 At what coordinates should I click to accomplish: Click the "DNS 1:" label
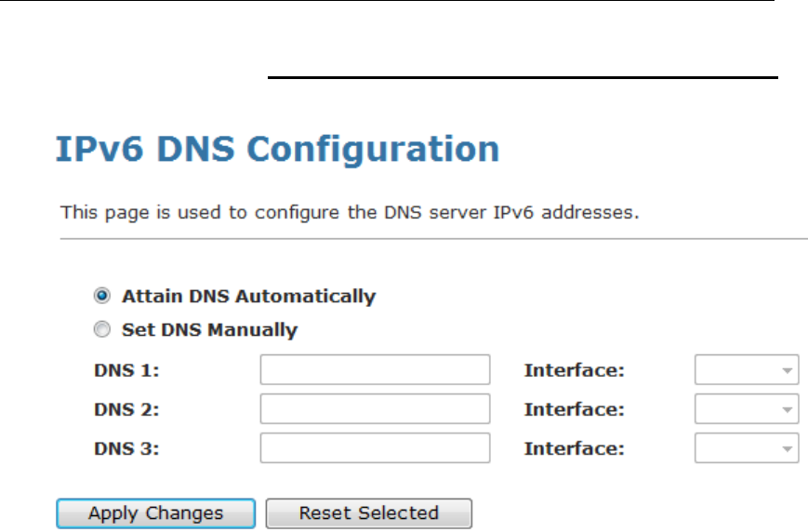[127, 370]
